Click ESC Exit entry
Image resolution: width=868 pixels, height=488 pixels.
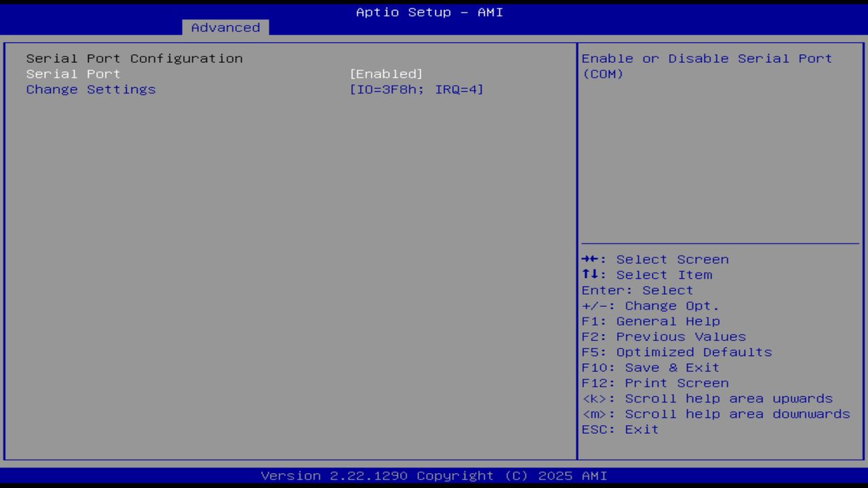tap(620, 429)
